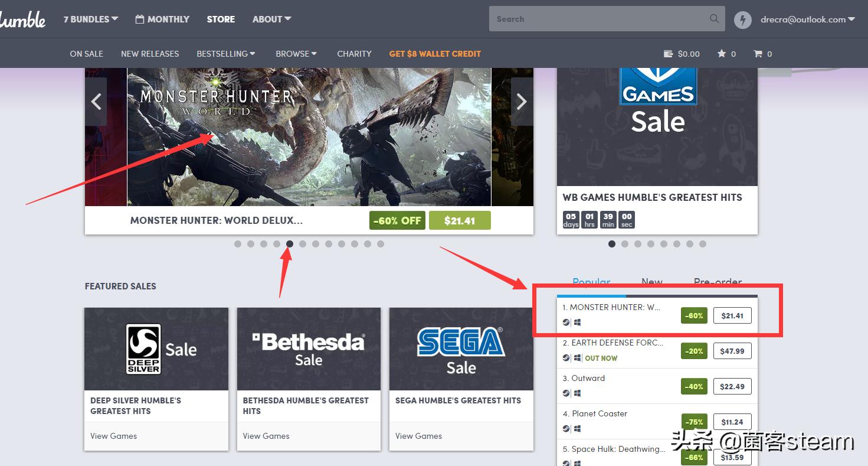Click the Steam icon under Monster Hunter row

click(x=566, y=322)
